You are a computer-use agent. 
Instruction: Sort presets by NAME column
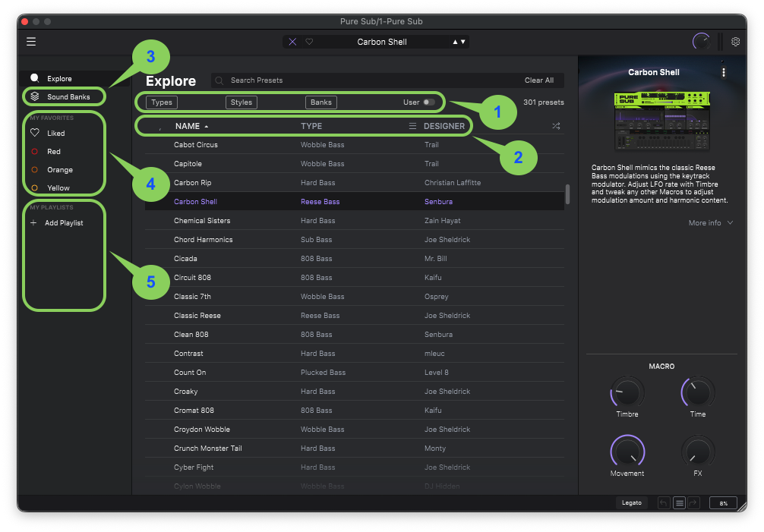coord(188,126)
